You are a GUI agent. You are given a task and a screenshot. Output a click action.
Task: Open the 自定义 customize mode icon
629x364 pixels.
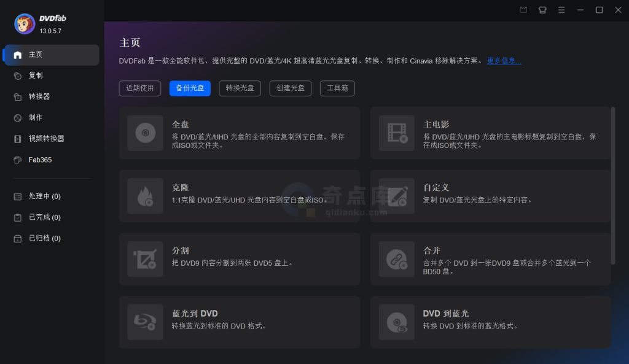[396, 196]
